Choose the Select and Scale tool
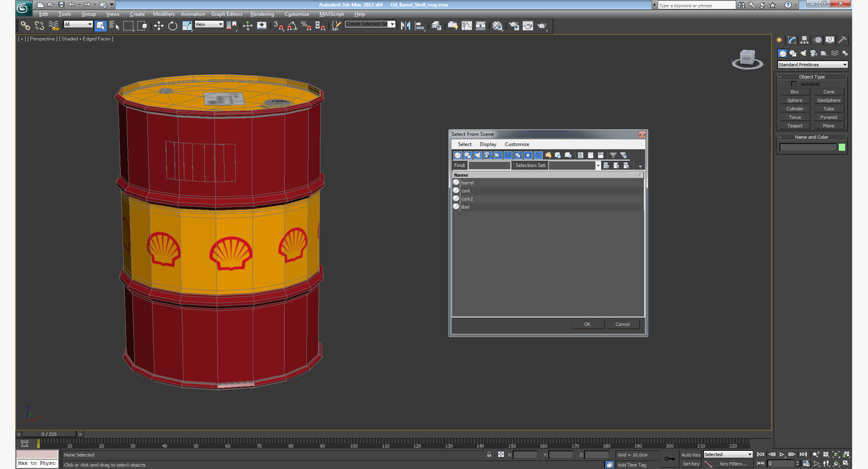The image size is (868, 469). click(x=187, y=26)
